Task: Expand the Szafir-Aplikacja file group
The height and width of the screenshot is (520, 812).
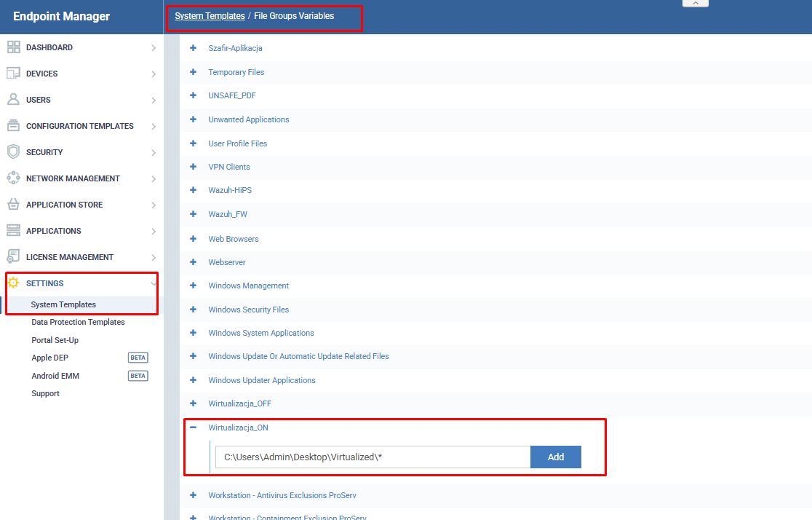Action: pos(194,48)
